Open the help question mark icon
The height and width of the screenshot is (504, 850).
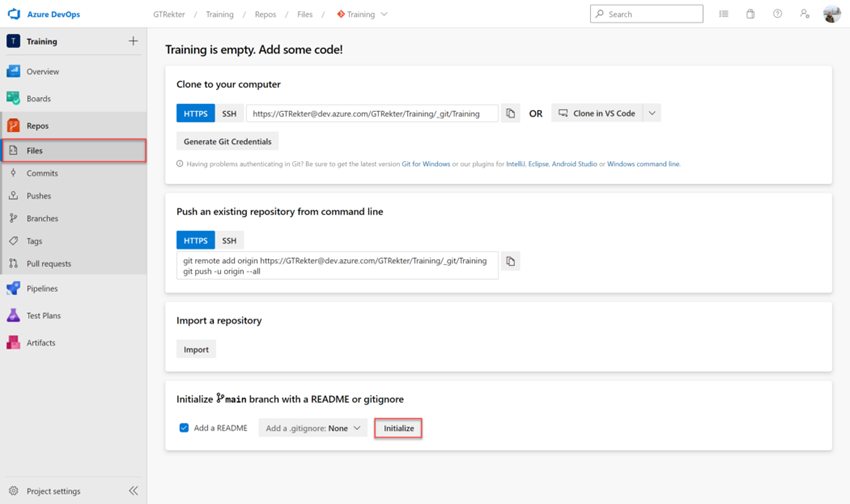pyautogui.click(x=777, y=14)
